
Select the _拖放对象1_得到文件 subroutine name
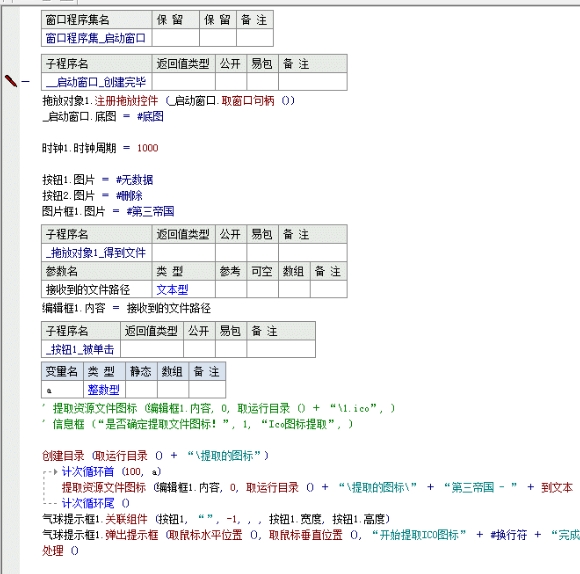pyautogui.click(x=95, y=253)
